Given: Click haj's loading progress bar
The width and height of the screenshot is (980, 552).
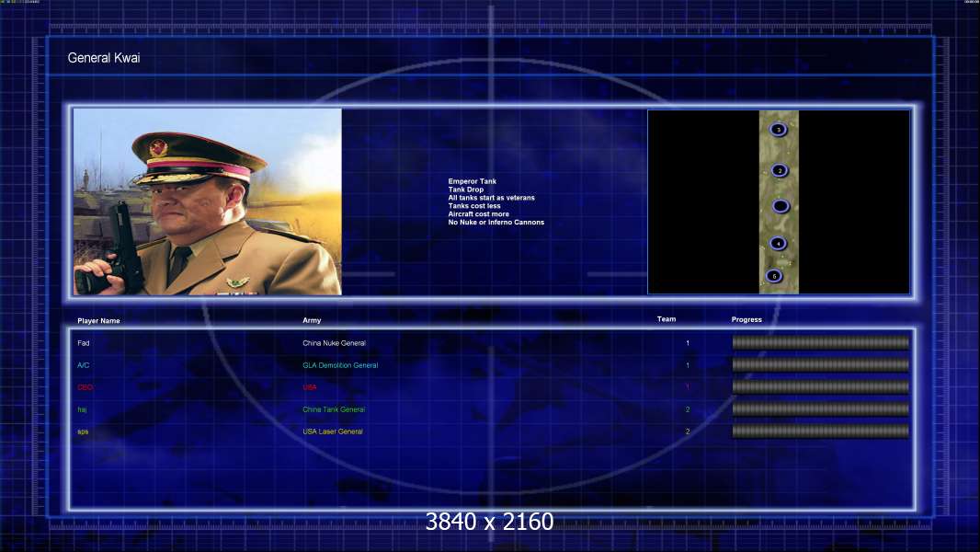Looking at the screenshot, I should click(x=821, y=408).
